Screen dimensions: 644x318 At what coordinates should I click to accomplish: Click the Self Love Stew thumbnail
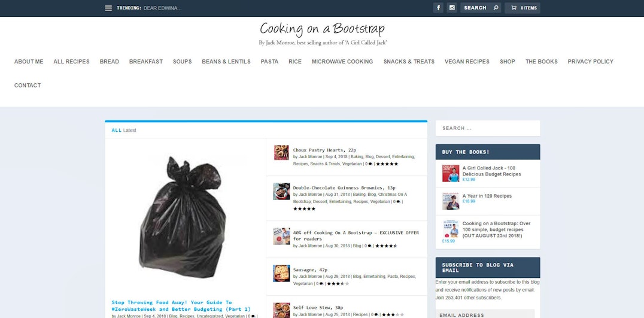click(281, 310)
